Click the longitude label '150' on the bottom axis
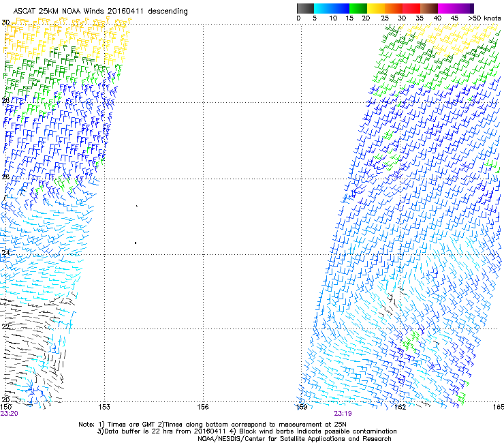 coord(5,407)
